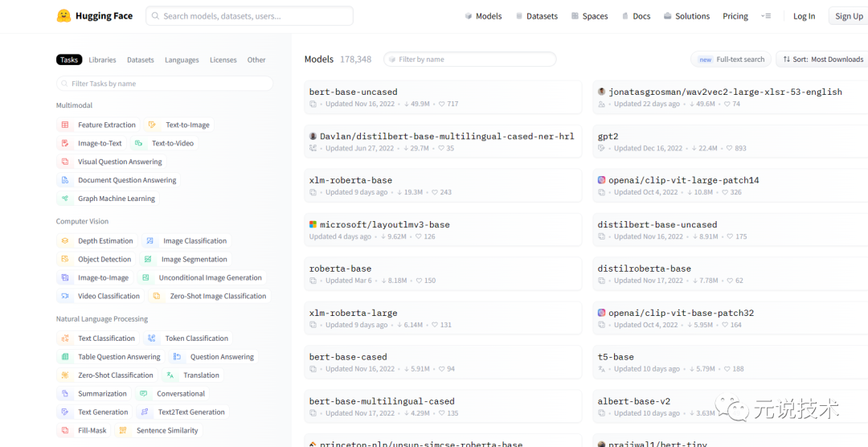Select the Question Answering task

pyautogui.click(x=214, y=357)
